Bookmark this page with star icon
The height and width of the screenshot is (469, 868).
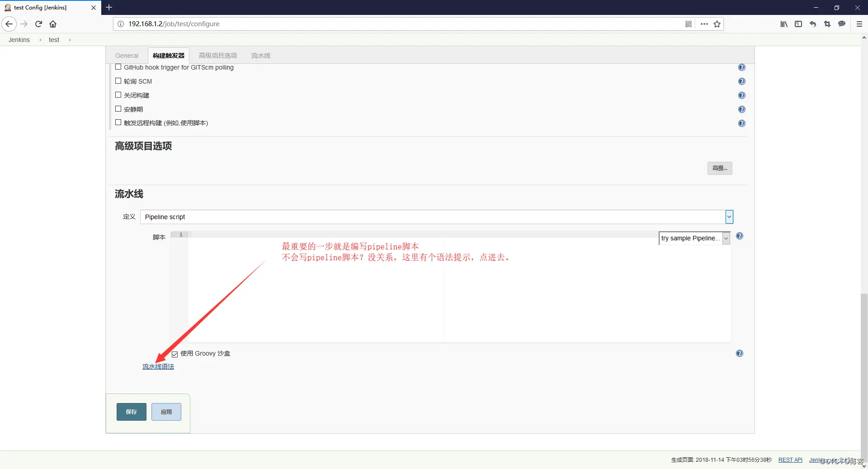click(x=717, y=24)
